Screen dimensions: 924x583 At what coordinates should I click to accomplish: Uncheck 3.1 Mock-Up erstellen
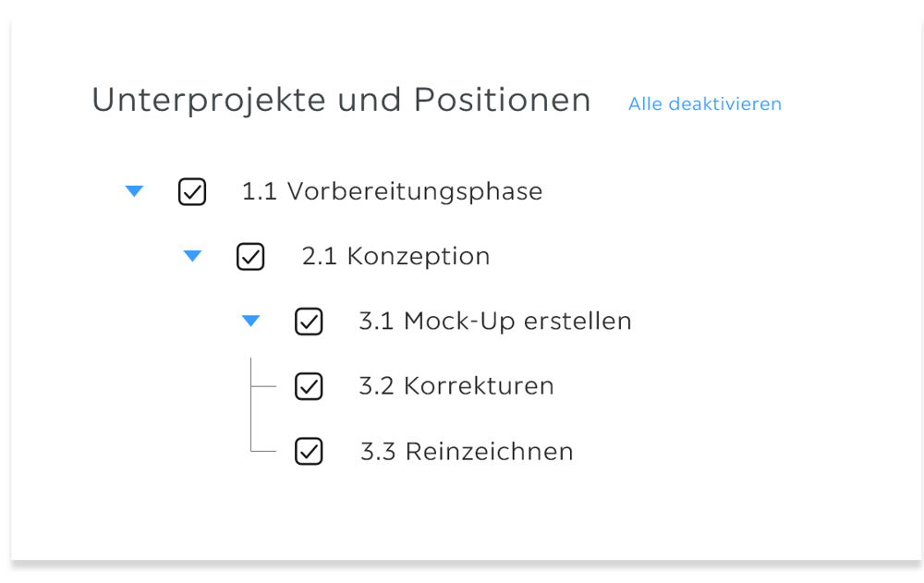pyautogui.click(x=309, y=321)
